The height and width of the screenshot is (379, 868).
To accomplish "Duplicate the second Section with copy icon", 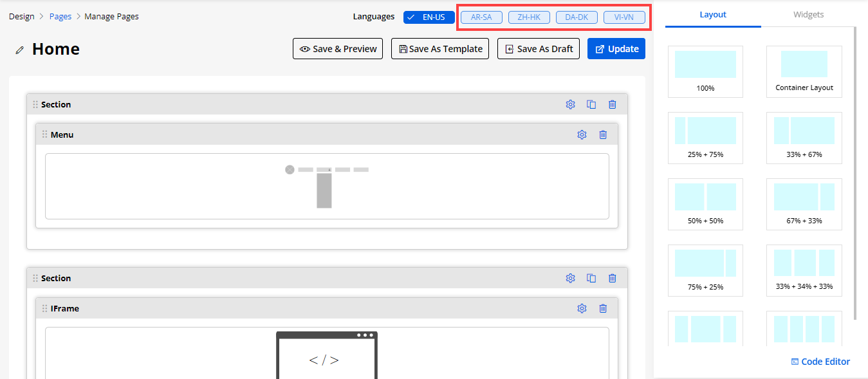I will 591,278.
